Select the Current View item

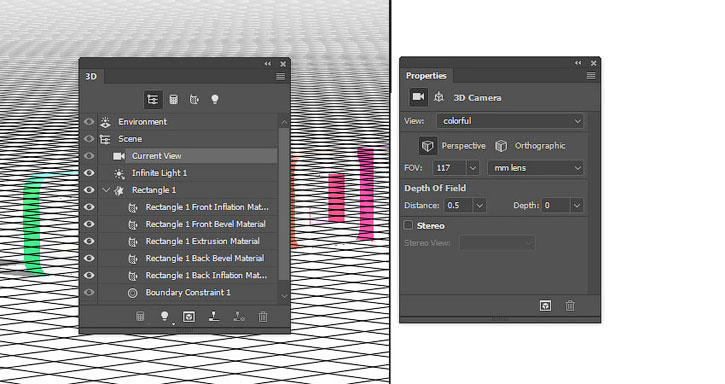pos(188,156)
